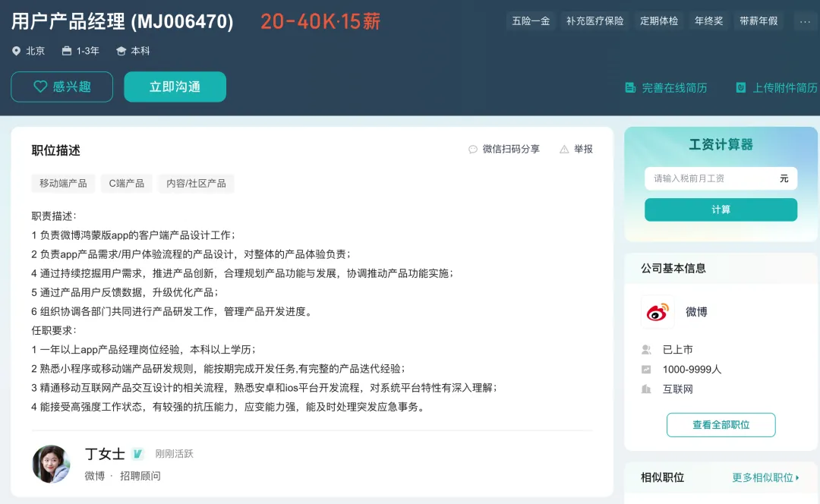Click the 职责描述: line
Screen dimensions: 820x504
[54, 216]
